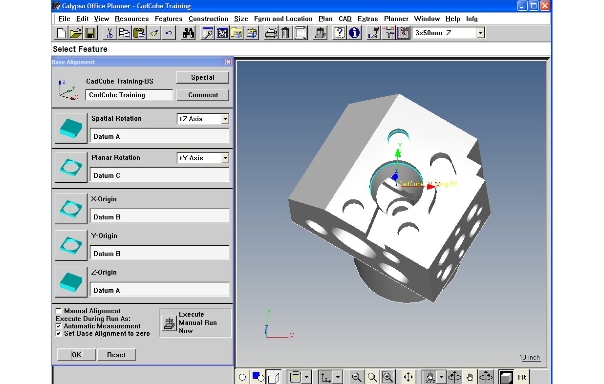
Task: Expand the Spatial Rotation axis dropdown
Action: point(225,119)
